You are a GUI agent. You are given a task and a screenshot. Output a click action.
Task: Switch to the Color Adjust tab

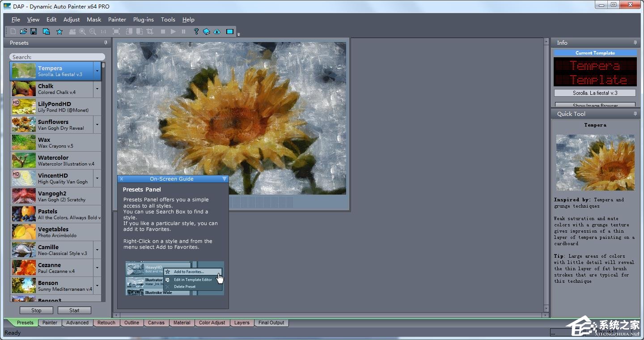coord(212,323)
